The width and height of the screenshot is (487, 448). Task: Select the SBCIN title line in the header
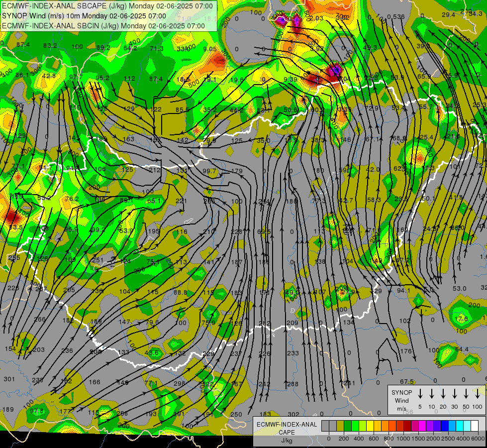tap(103, 26)
